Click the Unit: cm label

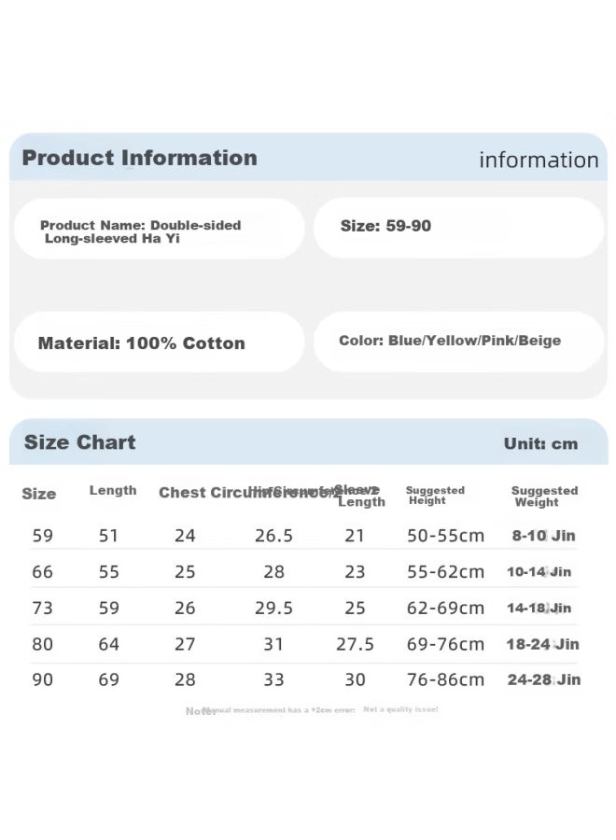540,443
